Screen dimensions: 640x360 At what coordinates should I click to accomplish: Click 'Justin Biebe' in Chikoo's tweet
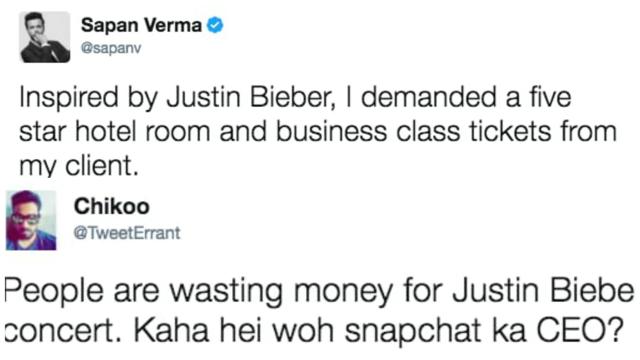[x=543, y=291]
